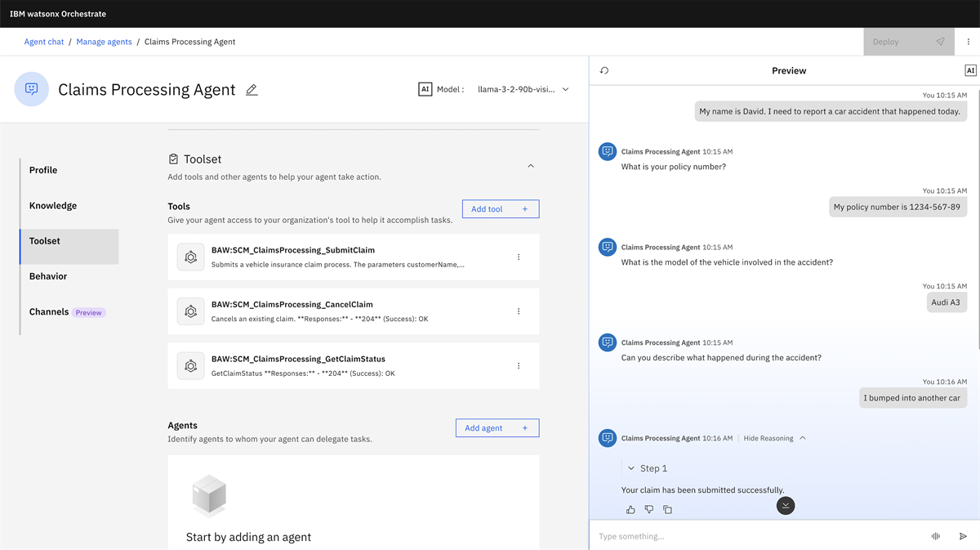The height and width of the screenshot is (550, 980).
Task: Open the Model selection dropdown
Action: coord(523,90)
